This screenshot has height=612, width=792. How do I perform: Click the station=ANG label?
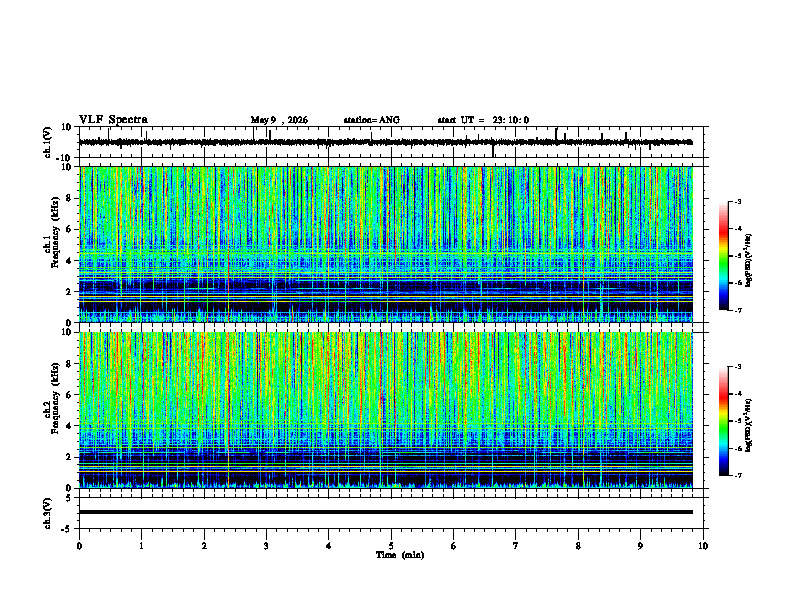[372, 120]
